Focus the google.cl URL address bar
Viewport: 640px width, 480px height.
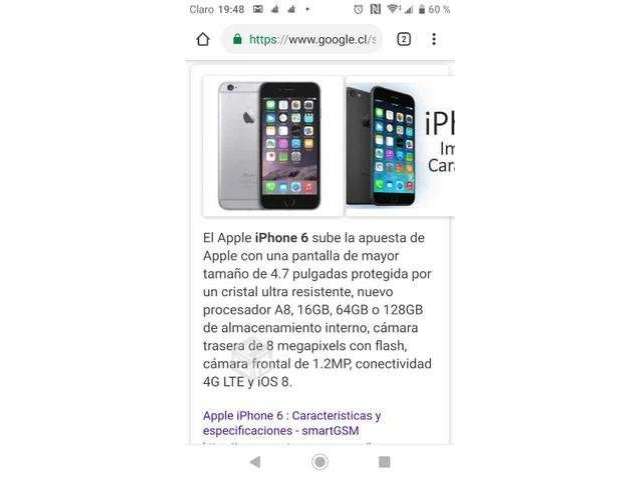point(303,39)
